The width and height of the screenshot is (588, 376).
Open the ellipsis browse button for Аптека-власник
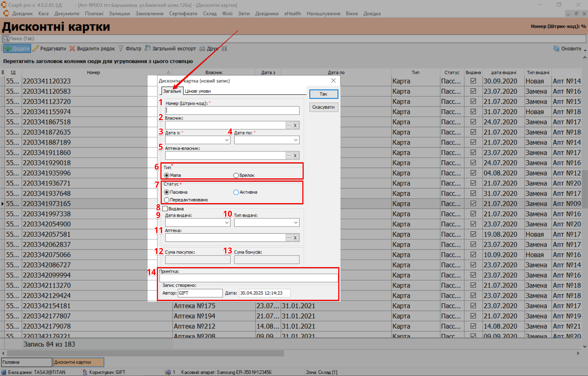[x=289, y=155]
